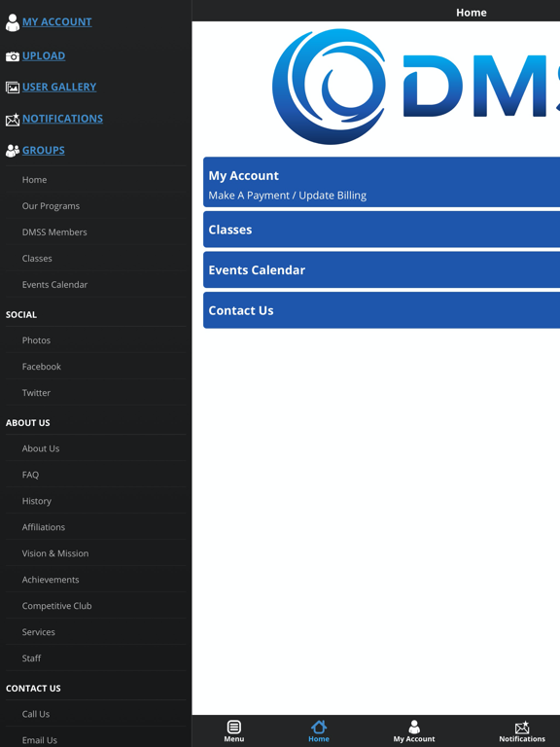The height and width of the screenshot is (747, 560).
Task: Click the ABOUT US section header
Action: [27, 422]
